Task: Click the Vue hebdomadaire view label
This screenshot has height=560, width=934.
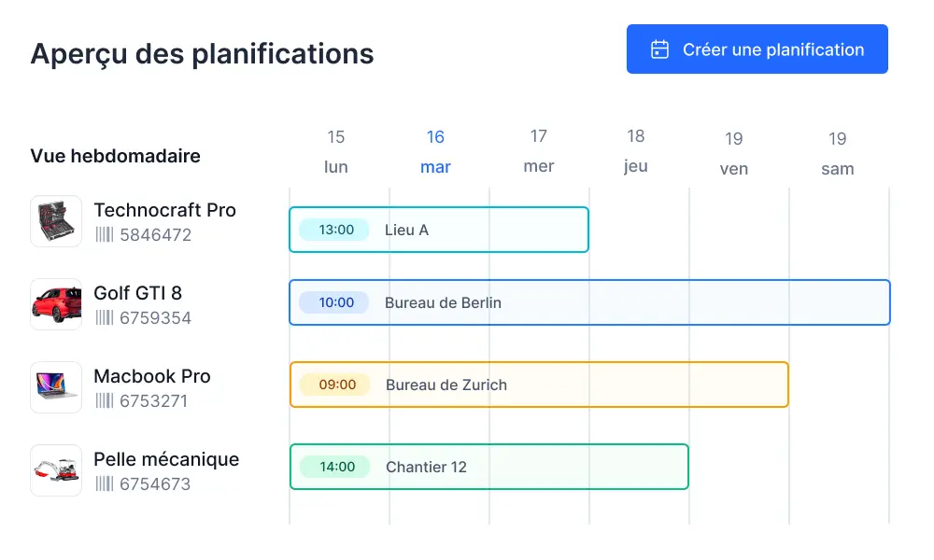Action: click(114, 156)
